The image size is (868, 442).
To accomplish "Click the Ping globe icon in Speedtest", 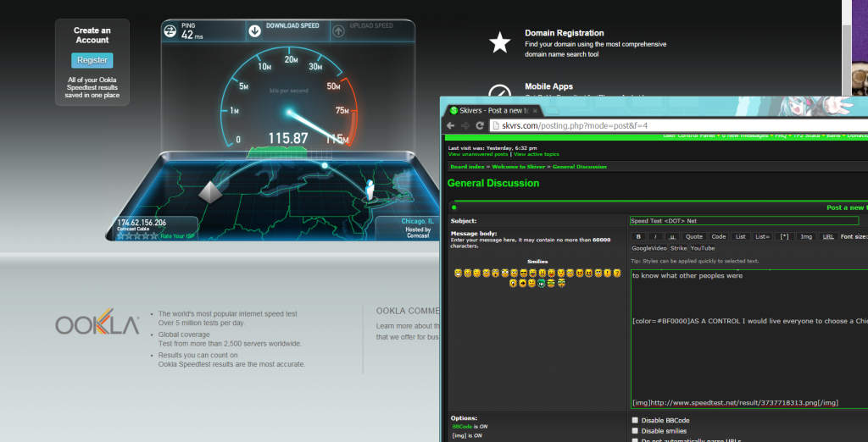I will click(x=170, y=31).
